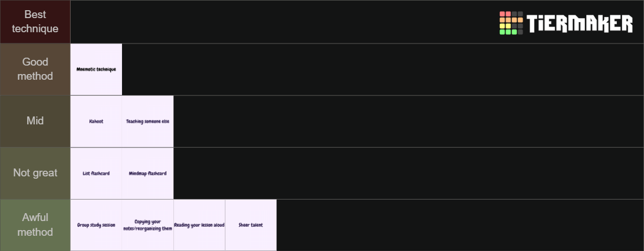Click the Teaching someone else card

[148, 122]
